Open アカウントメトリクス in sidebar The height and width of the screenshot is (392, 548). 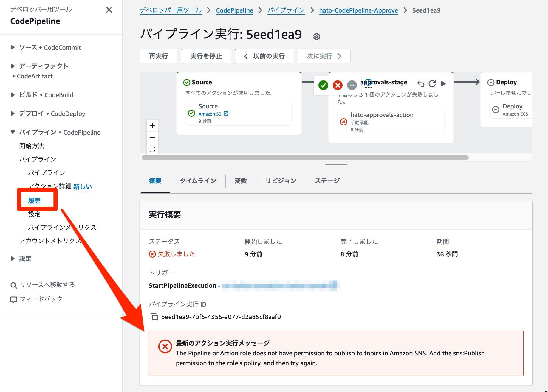[50, 241]
